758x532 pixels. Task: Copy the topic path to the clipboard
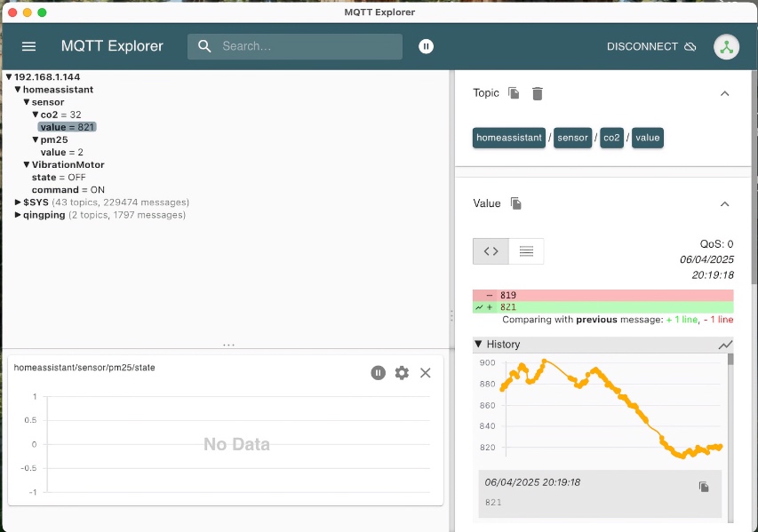click(514, 92)
